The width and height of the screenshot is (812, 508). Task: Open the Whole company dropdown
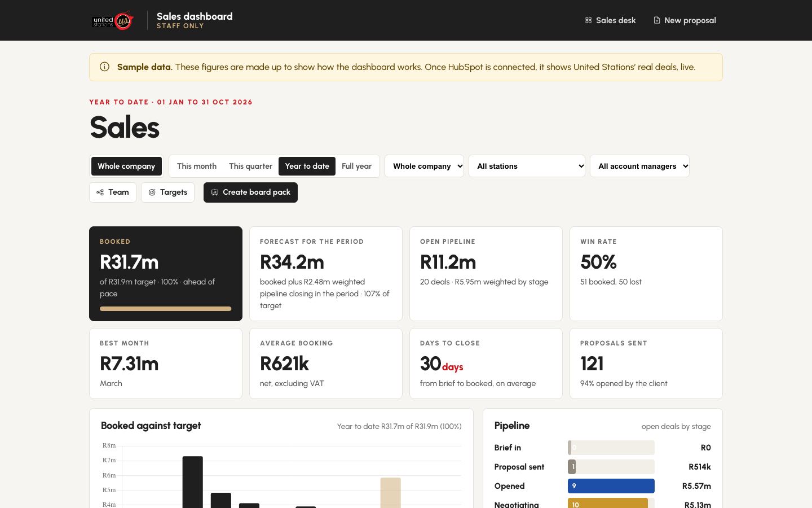pos(424,166)
